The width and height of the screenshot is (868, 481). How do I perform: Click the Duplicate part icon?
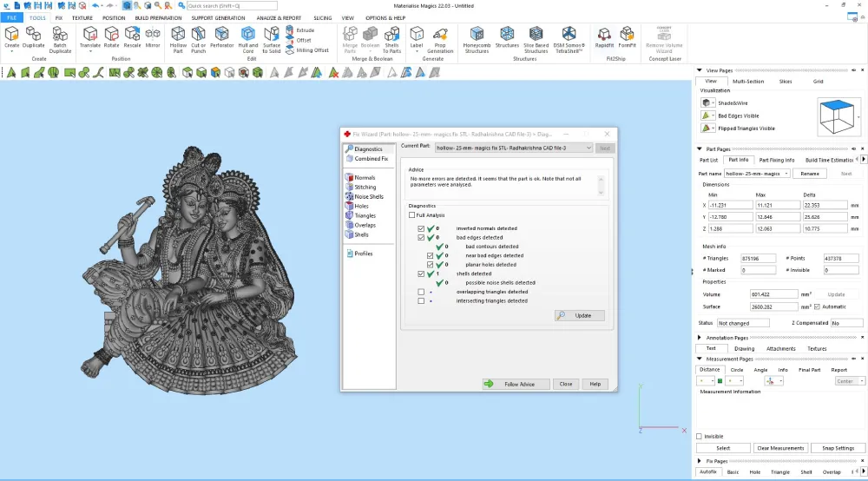[x=33, y=37]
